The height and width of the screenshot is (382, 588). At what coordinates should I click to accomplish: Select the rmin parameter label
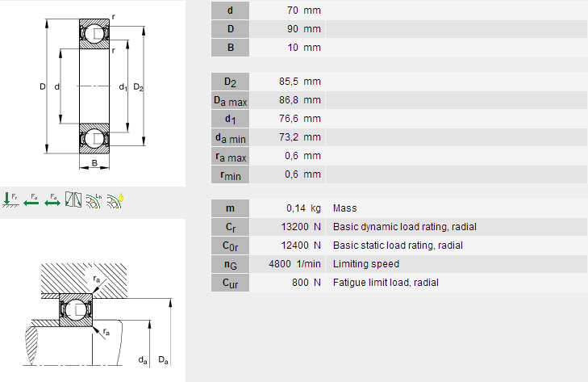coord(231,174)
